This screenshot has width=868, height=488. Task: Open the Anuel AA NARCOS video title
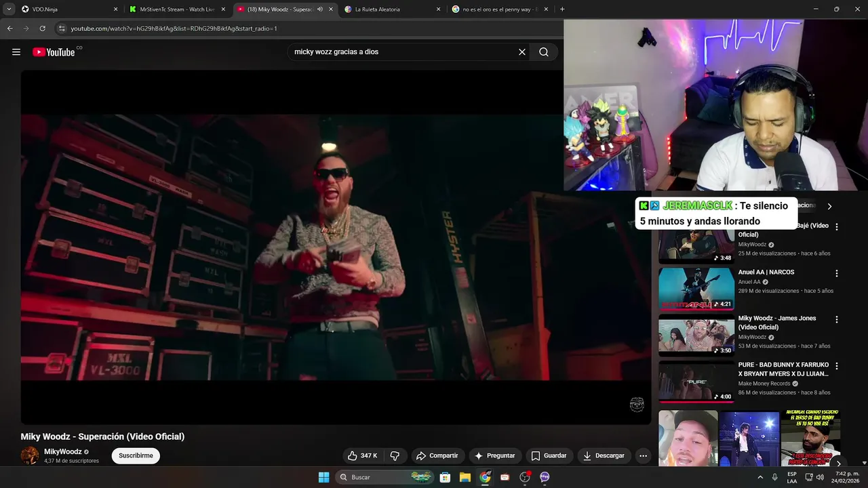tap(766, 272)
